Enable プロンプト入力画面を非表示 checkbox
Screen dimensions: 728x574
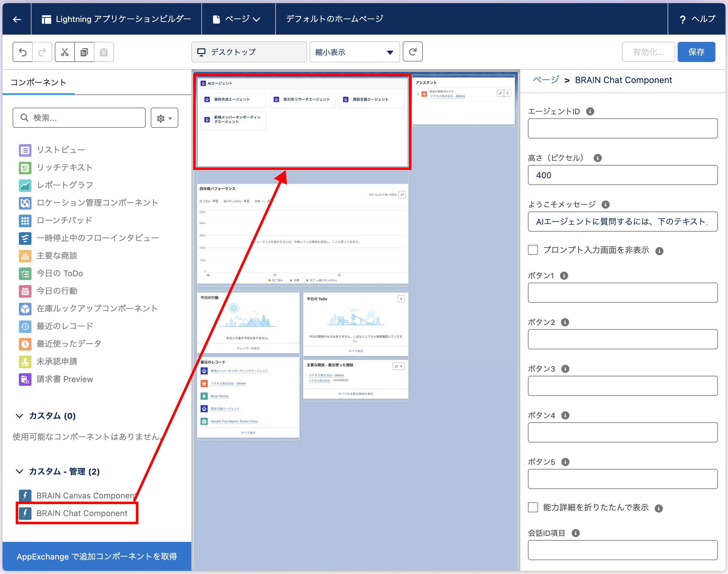point(533,250)
